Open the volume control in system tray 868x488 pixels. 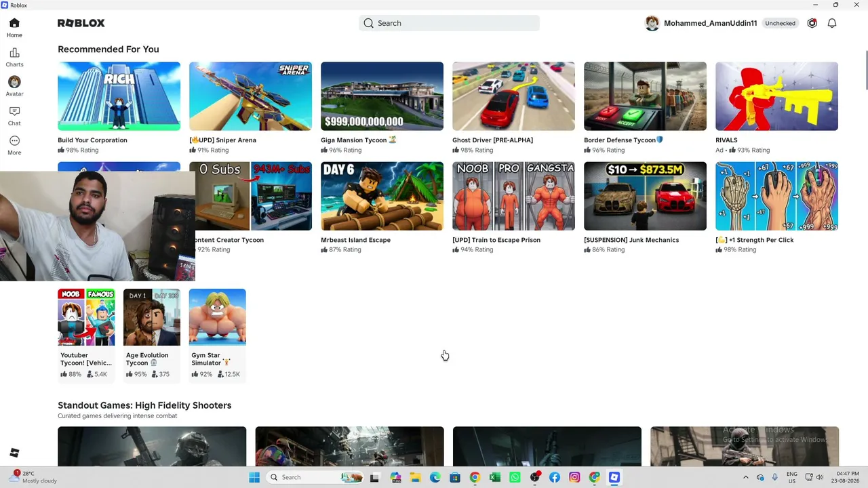819,477
